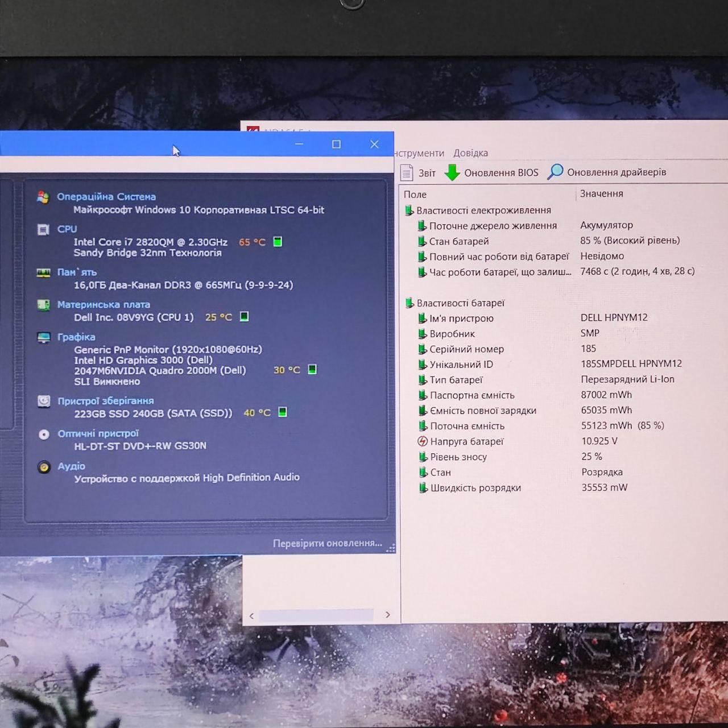Click the value 87002 mWh
Image resolution: width=728 pixels, height=728 pixels.
click(606, 395)
